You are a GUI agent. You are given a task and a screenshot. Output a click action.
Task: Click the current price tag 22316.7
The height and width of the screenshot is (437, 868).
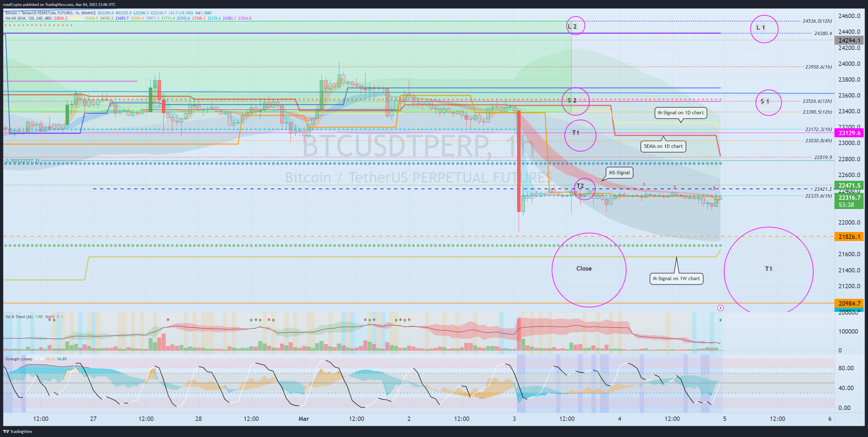click(x=849, y=198)
